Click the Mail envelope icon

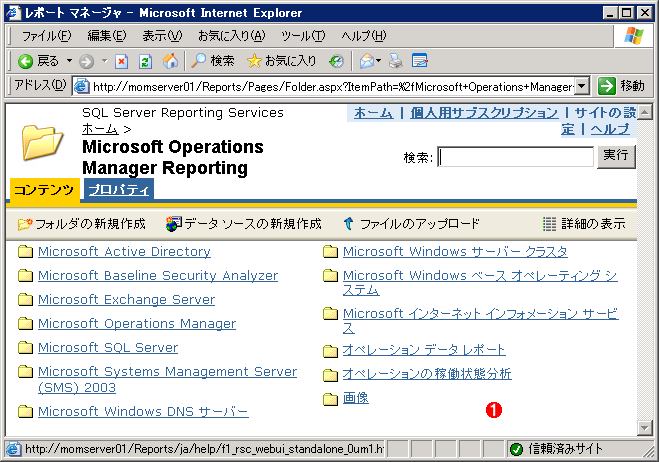[x=366, y=61]
